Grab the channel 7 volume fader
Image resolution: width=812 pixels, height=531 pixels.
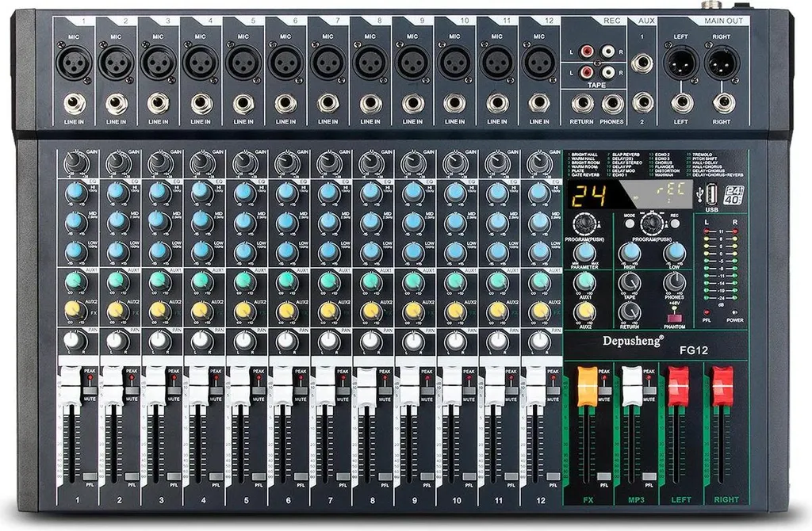[325, 386]
